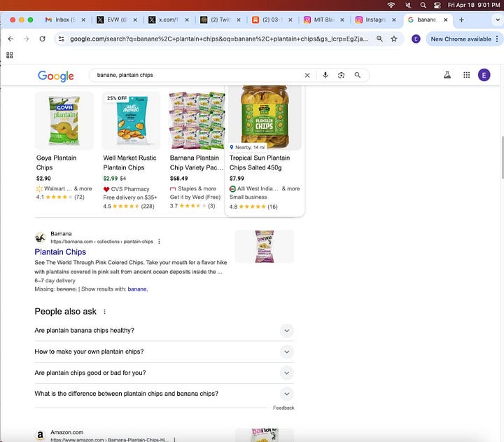
Task: Open Barnana Plantain Chip Variety Pack title
Action: click(x=196, y=163)
